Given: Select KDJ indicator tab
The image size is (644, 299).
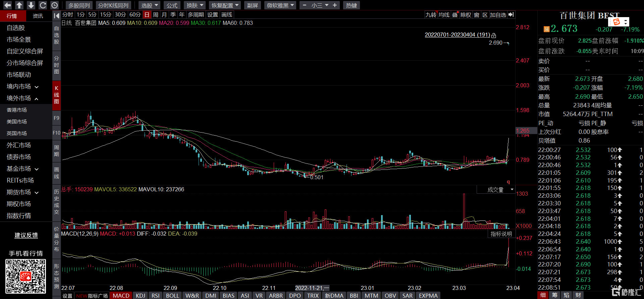Looking at the screenshot, I should click(x=141, y=295).
